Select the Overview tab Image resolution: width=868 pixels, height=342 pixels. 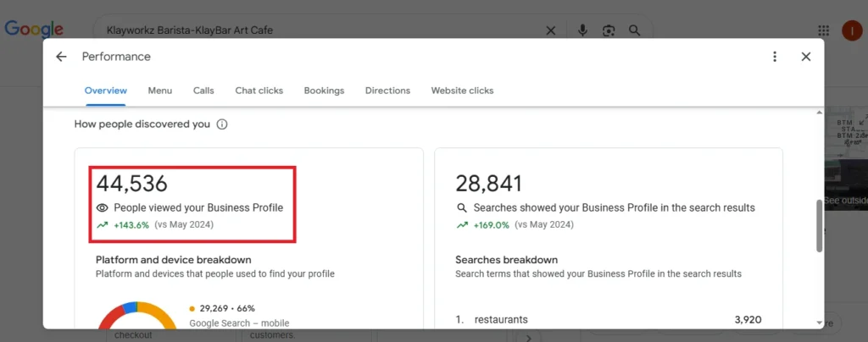click(106, 91)
